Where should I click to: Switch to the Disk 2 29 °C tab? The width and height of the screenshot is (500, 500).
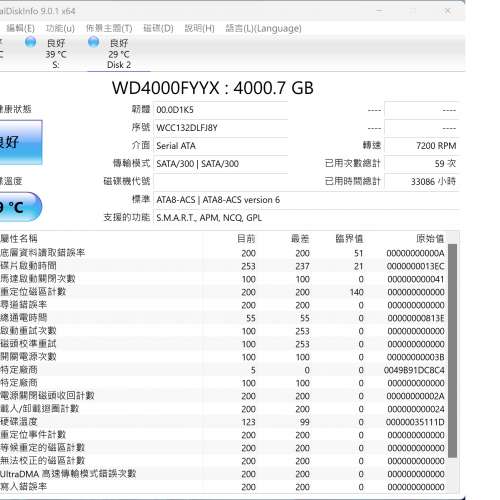click(119, 53)
